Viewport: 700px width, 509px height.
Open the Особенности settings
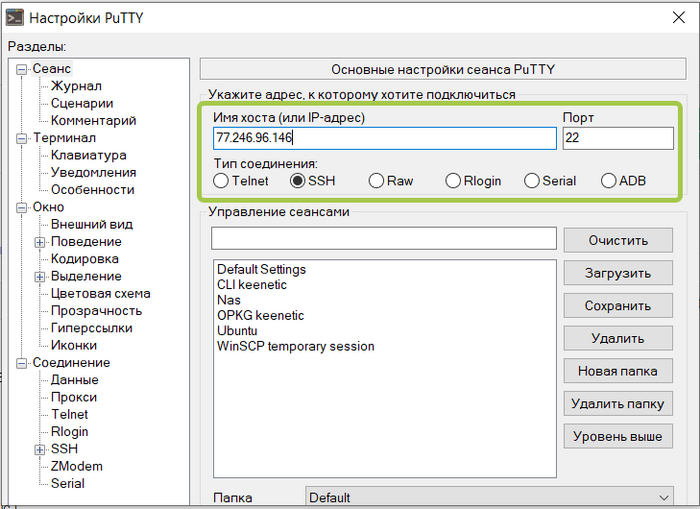click(92, 190)
